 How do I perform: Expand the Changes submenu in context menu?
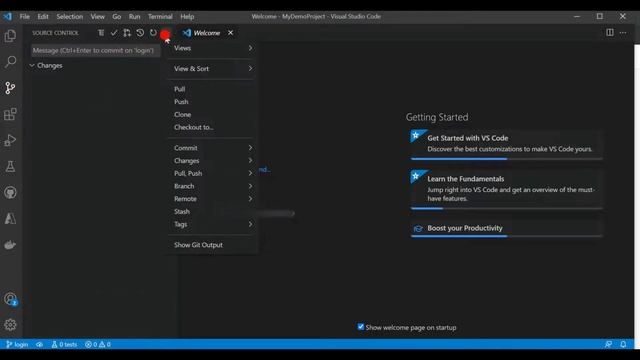(x=212, y=160)
